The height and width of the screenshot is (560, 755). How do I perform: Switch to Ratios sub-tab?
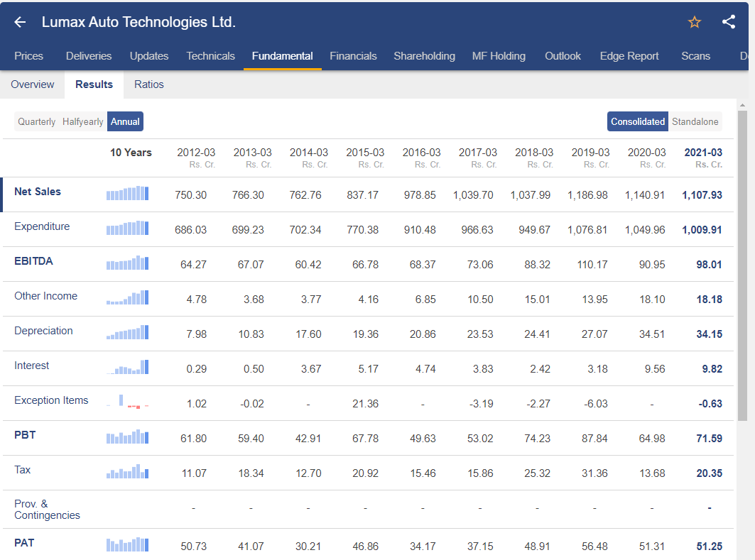[148, 84]
